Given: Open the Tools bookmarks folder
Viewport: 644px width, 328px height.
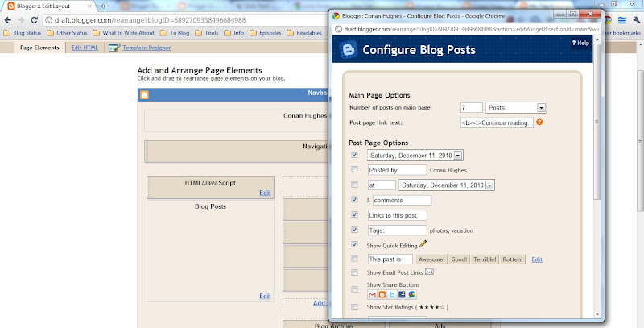Looking at the screenshot, I should pos(207,33).
